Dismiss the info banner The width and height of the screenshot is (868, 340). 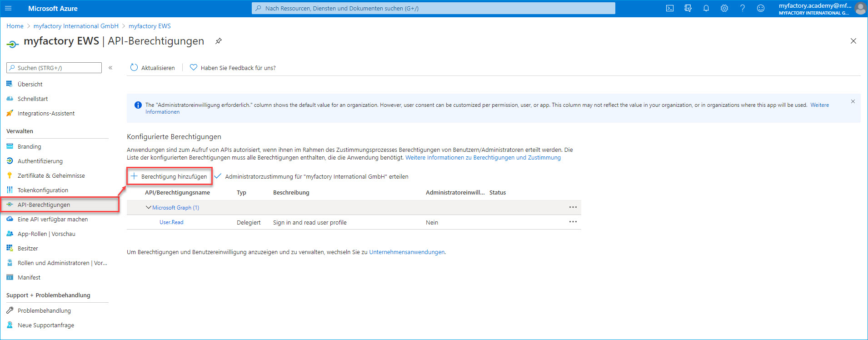pos(853,101)
